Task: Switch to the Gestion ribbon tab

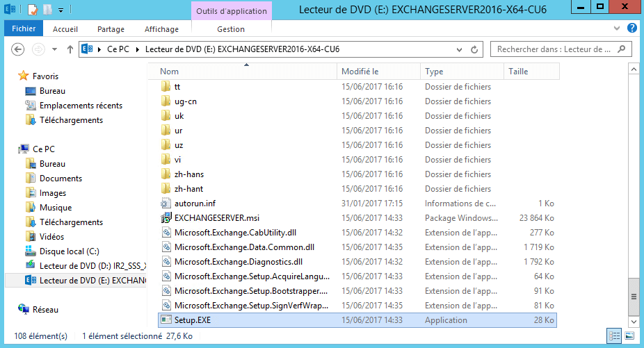Action: click(x=231, y=29)
